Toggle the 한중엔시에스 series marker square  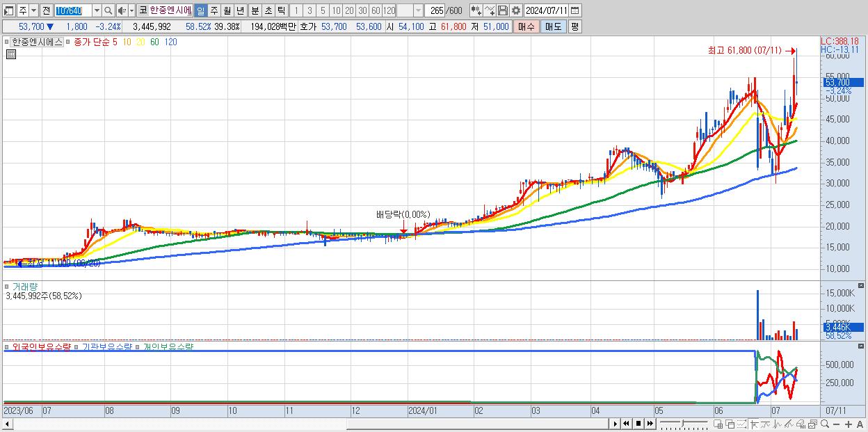click(6, 42)
